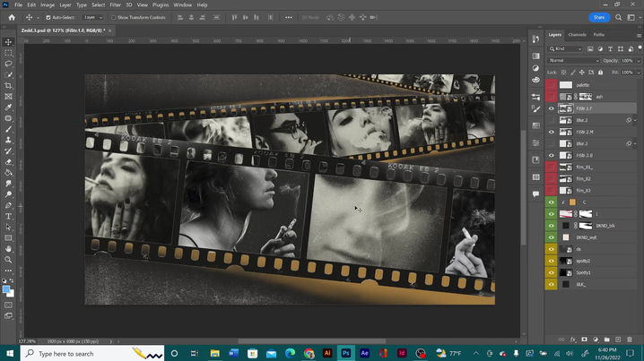Delete layer using the trash icon

[x=630, y=340]
